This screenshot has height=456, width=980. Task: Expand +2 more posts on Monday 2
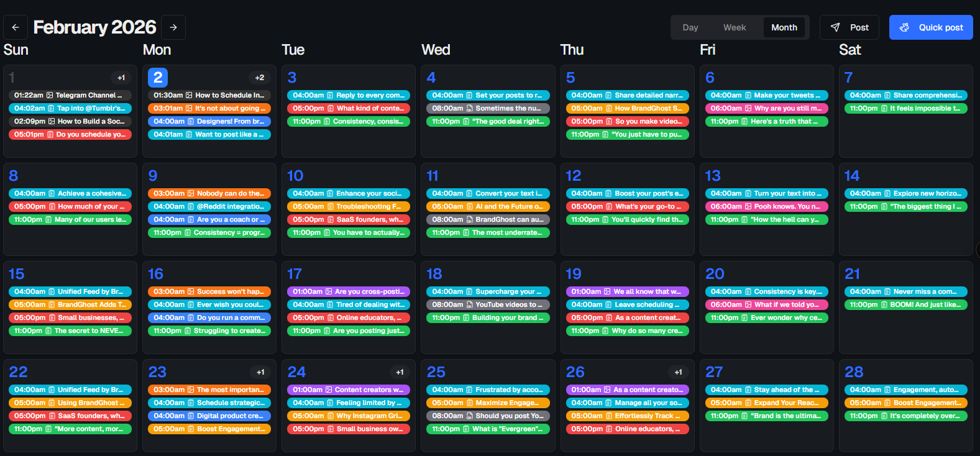260,78
